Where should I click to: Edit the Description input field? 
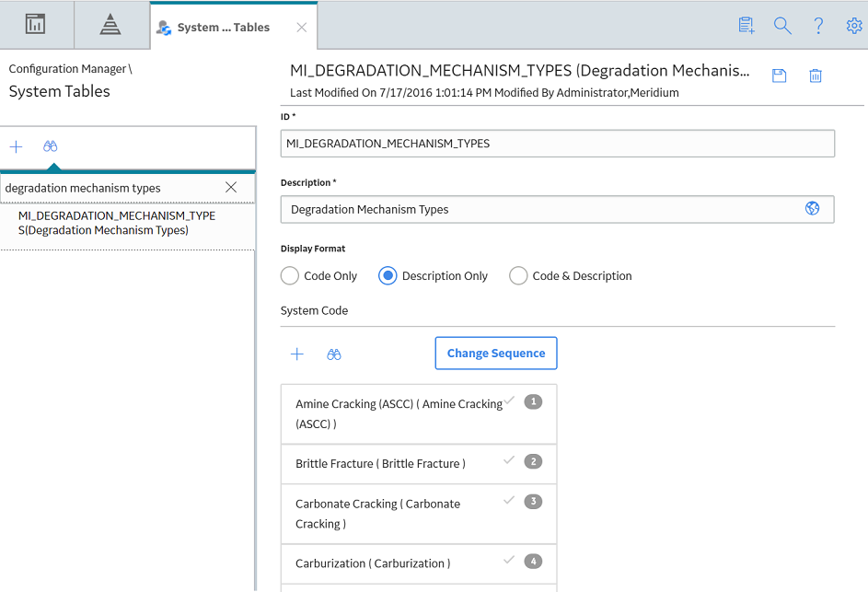(558, 209)
